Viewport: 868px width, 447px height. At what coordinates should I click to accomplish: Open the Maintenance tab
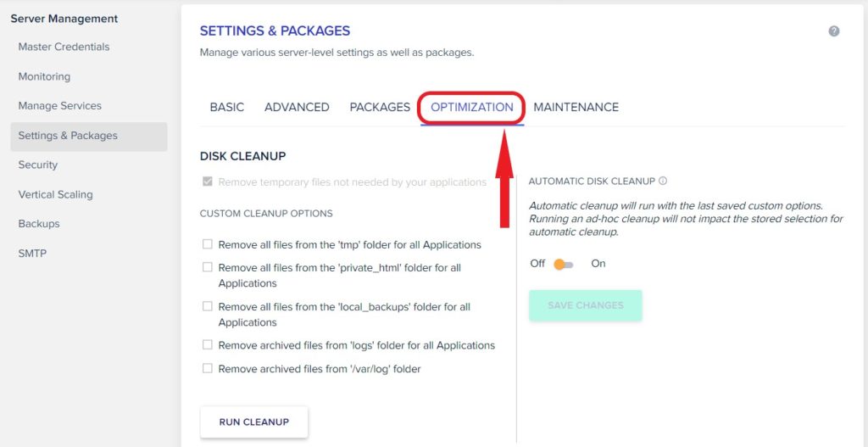click(x=576, y=107)
